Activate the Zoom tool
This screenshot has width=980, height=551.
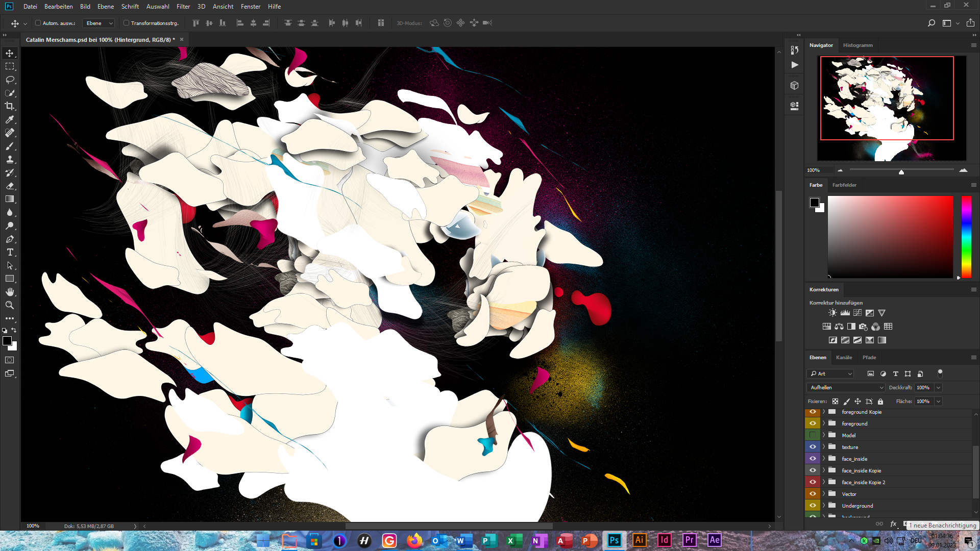[10, 305]
